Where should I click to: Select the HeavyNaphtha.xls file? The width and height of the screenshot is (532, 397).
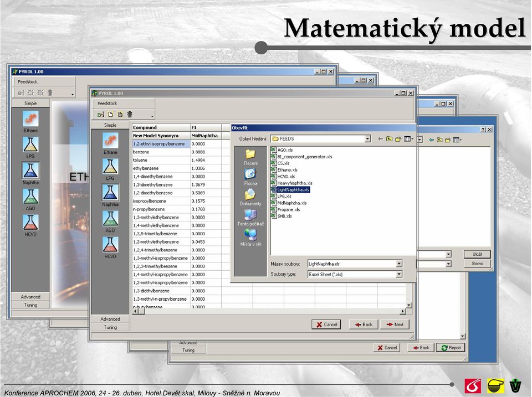[x=291, y=183]
